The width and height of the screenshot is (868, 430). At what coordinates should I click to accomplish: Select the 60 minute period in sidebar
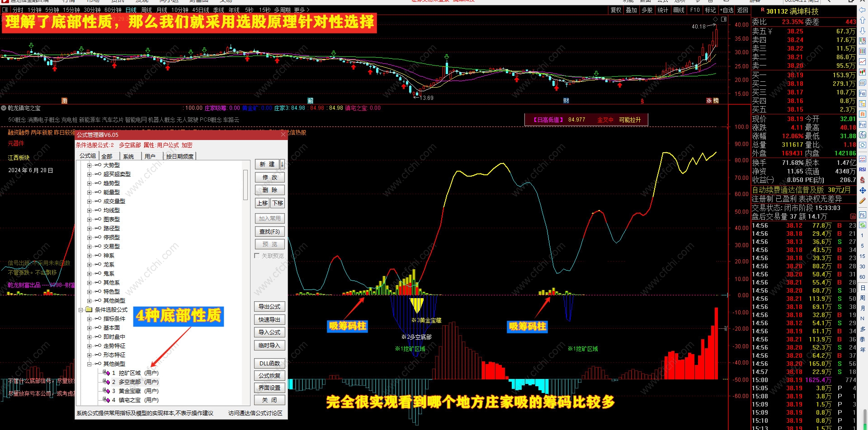pyautogui.click(x=863, y=276)
